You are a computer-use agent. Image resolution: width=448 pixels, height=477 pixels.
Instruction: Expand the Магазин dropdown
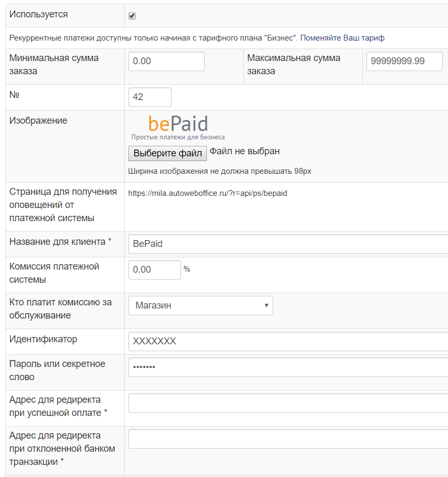201,305
